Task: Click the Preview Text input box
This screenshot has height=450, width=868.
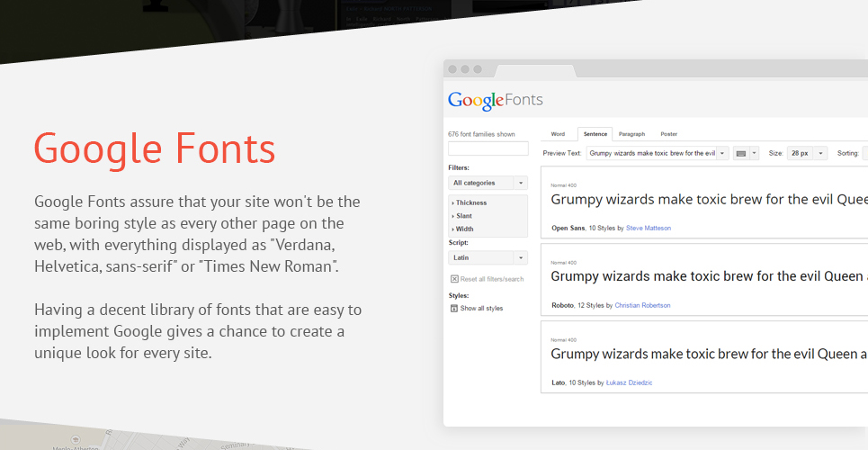Action: (651, 154)
